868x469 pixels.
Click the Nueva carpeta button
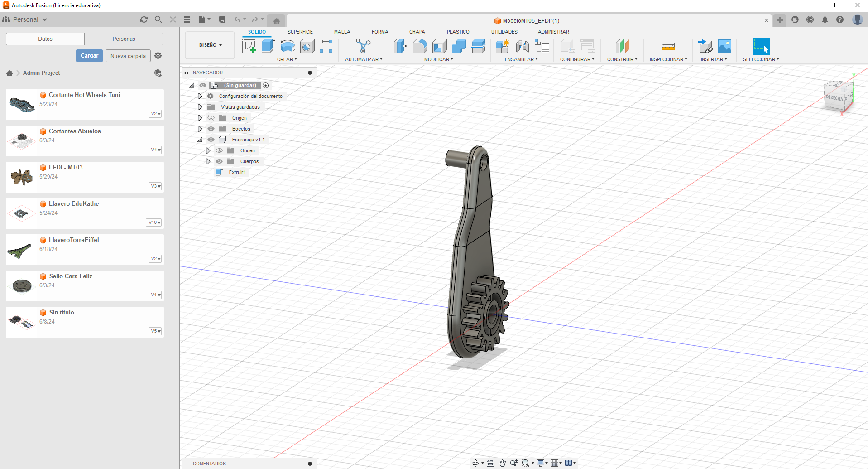pyautogui.click(x=128, y=56)
